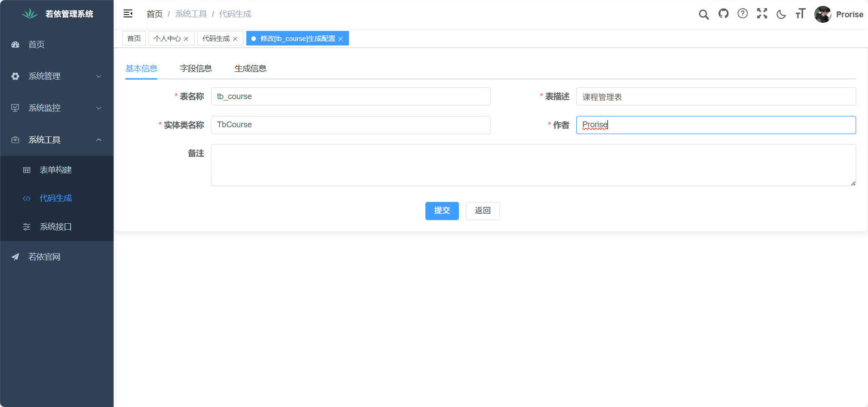Viewport: 868px width, 407px height.
Task: Expand the 系统监控 sidebar menu
Action: click(x=57, y=108)
